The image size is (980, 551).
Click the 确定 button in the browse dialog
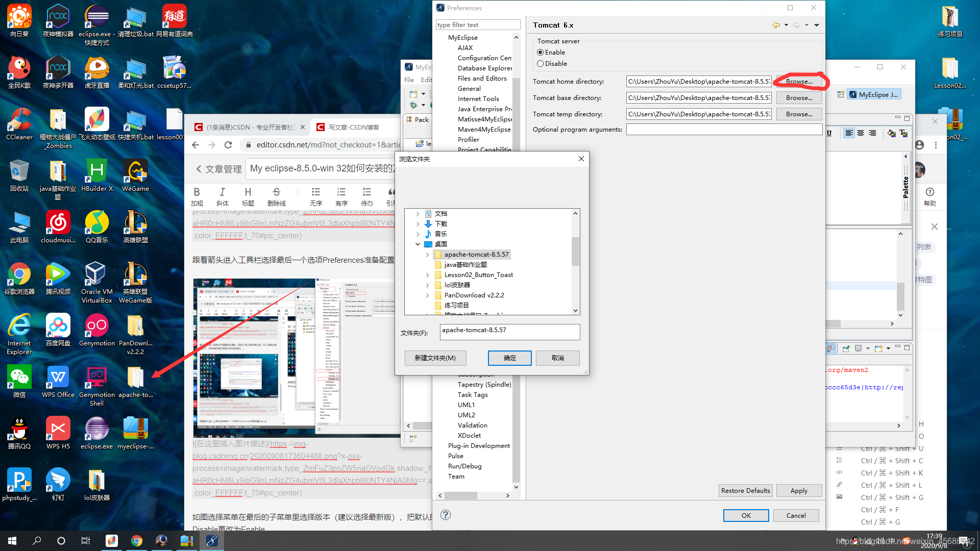point(509,358)
